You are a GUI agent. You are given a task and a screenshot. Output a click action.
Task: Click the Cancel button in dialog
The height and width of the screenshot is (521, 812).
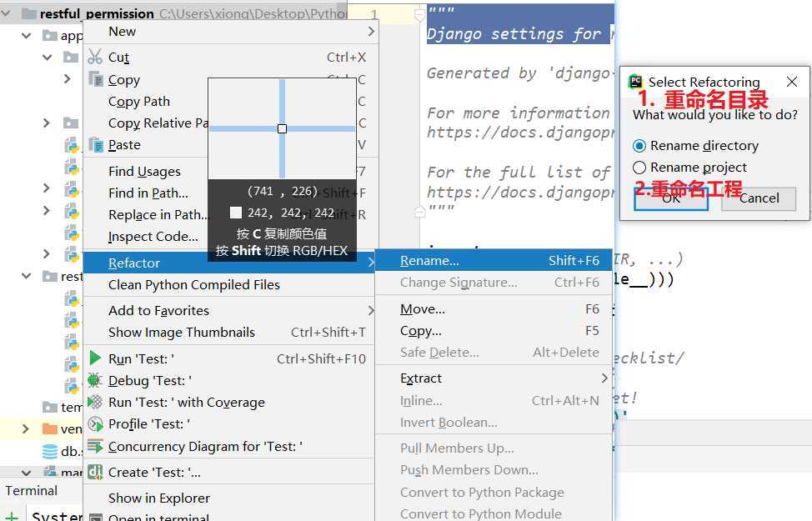pos(759,199)
